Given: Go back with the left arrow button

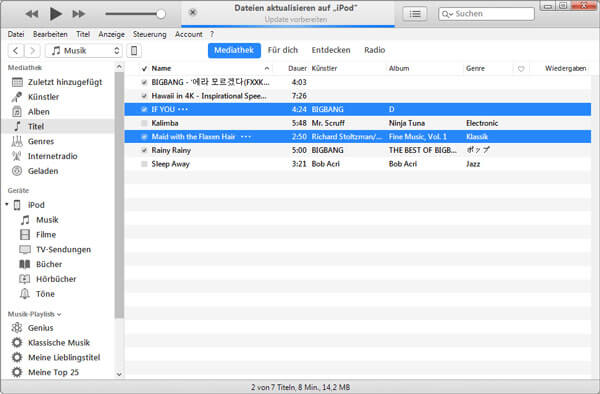Looking at the screenshot, I should (16, 50).
